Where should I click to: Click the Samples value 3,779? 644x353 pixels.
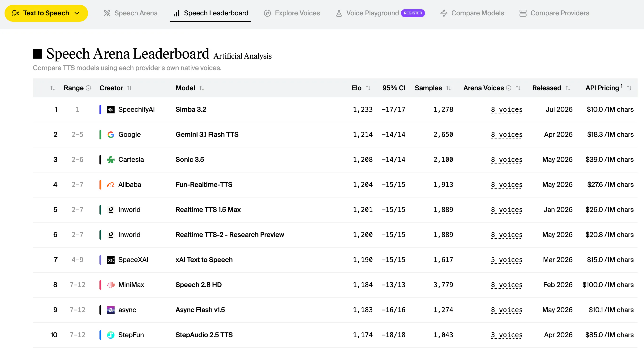click(x=443, y=285)
